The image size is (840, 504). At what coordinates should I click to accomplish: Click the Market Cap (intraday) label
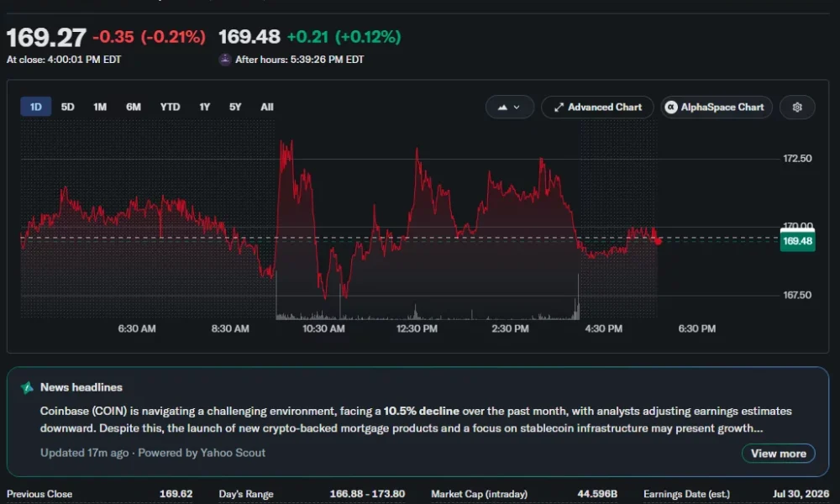(479, 494)
